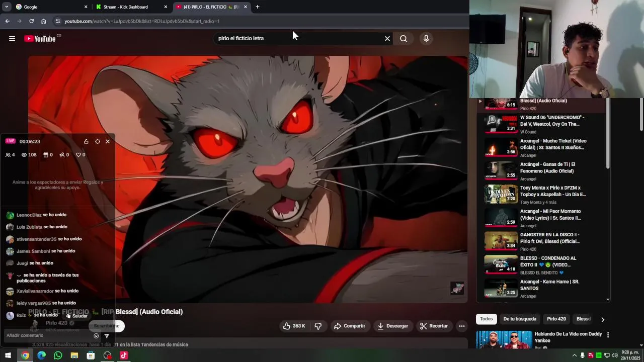Click the Recortar clip button

(x=434, y=326)
